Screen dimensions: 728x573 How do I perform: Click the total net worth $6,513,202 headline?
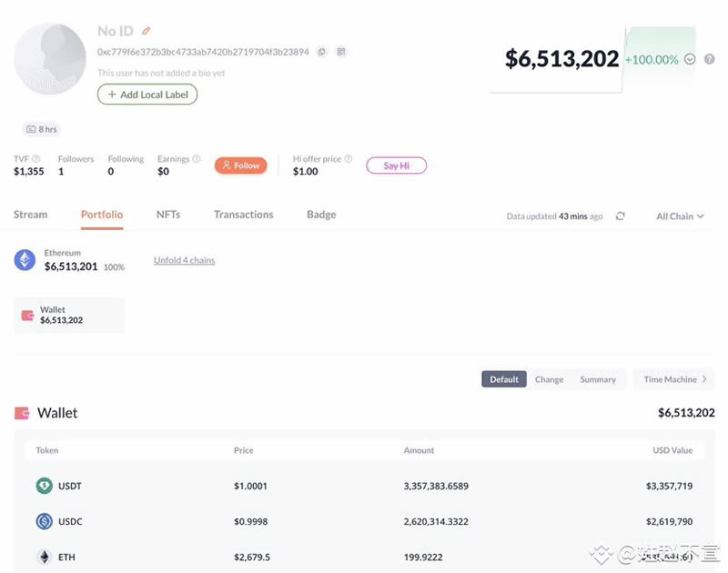tap(561, 59)
